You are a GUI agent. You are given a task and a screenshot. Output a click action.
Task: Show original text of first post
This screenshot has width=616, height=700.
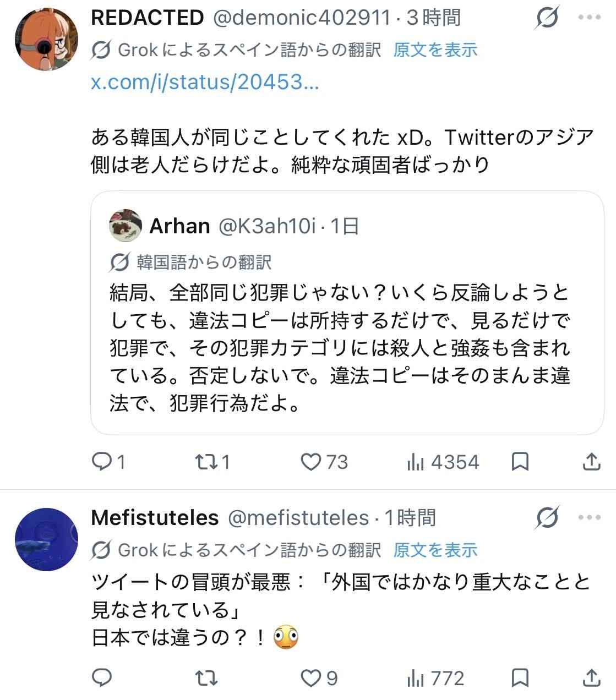(x=435, y=50)
